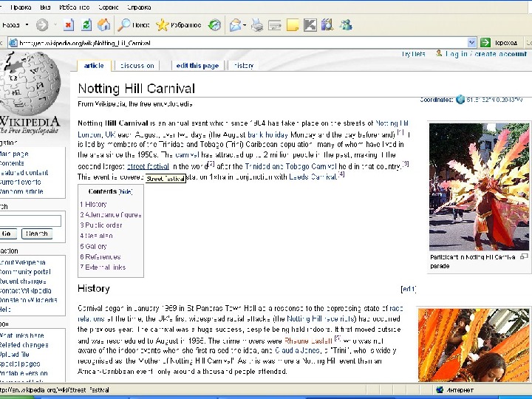Click the sidebar Search button

coord(37,233)
